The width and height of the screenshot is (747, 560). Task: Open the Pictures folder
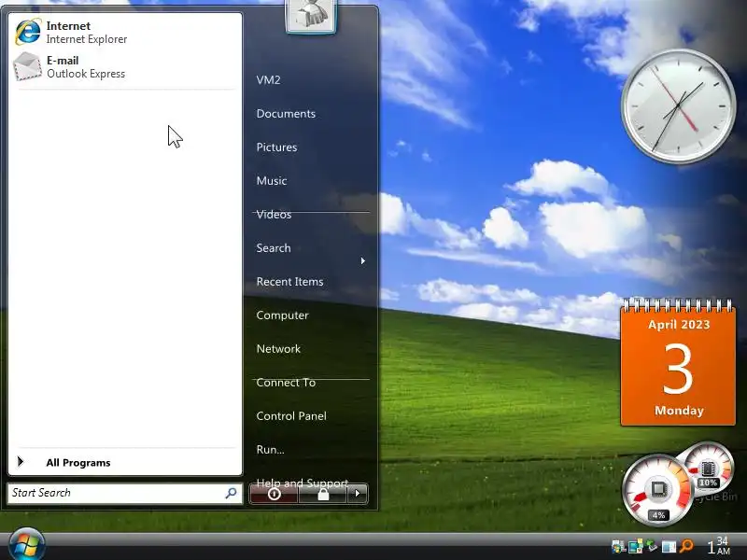point(276,147)
